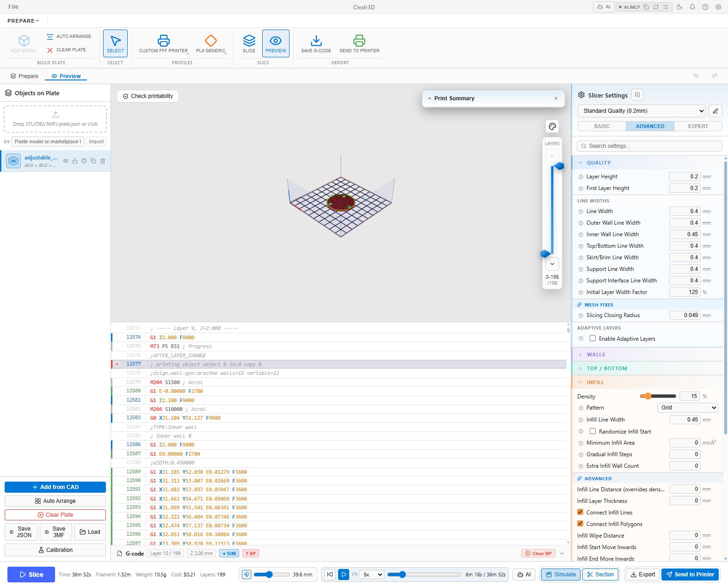Toggle visibility of the adjustable object with the eye icon
728x587 pixels.
tap(66, 161)
